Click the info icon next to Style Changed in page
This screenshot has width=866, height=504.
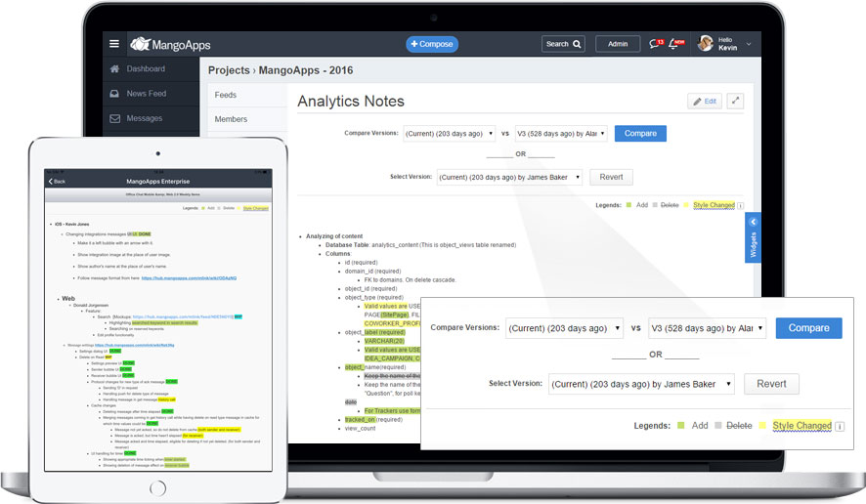coord(740,205)
